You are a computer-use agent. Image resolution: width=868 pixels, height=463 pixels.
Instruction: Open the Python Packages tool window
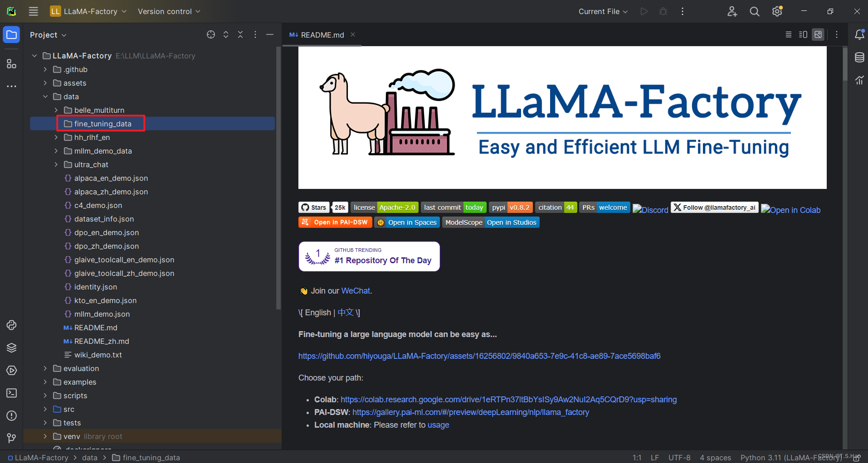coord(12,348)
